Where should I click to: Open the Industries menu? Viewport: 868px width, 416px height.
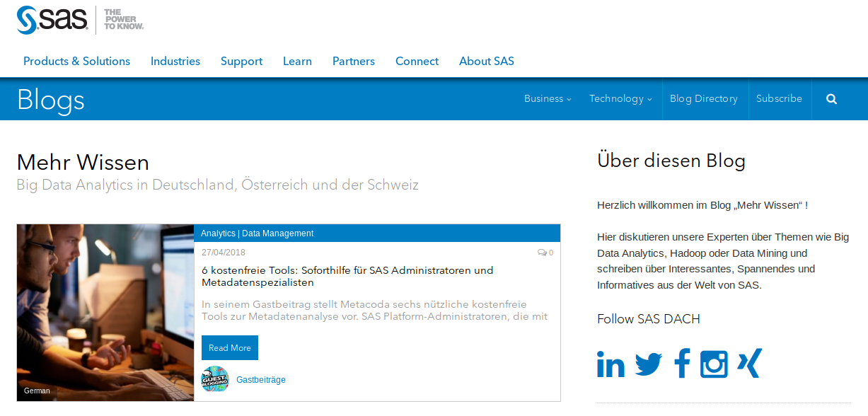coord(175,62)
